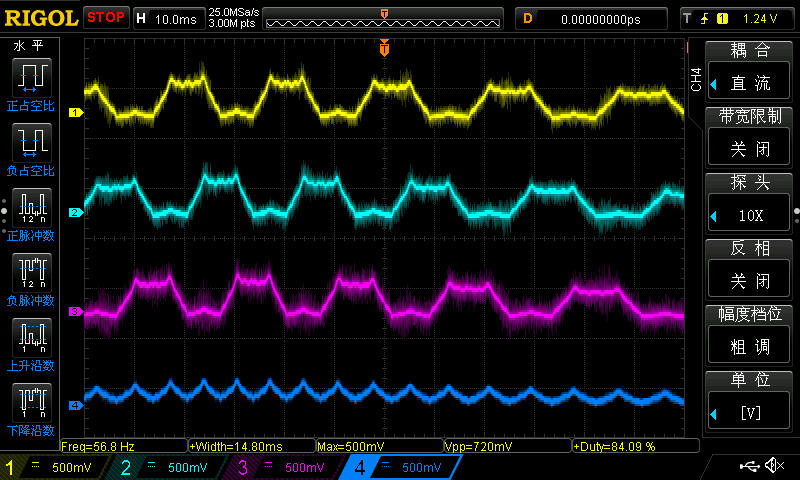Click the muted speaker sound icon
800x480 pixels.
click(x=774, y=466)
